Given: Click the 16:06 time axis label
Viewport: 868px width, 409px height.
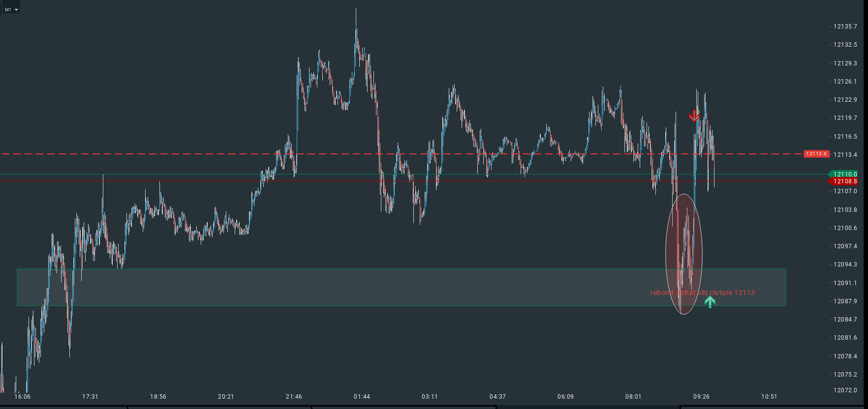Looking at the screenshot, I should 22,397.
